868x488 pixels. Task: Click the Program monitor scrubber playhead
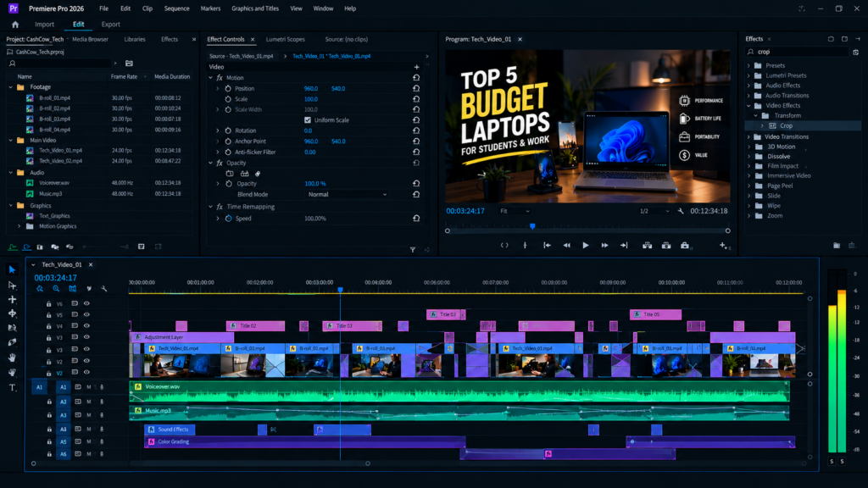click(x=532, y=226)
